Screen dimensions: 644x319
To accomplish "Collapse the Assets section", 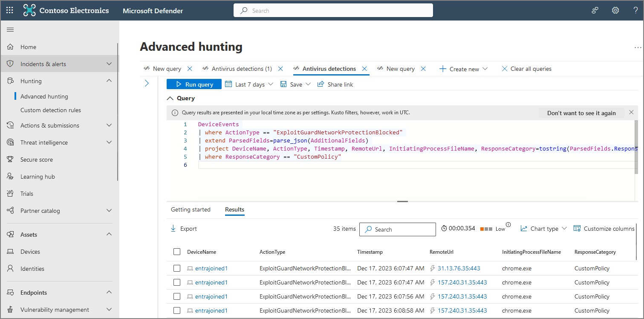I will (109, 235).
